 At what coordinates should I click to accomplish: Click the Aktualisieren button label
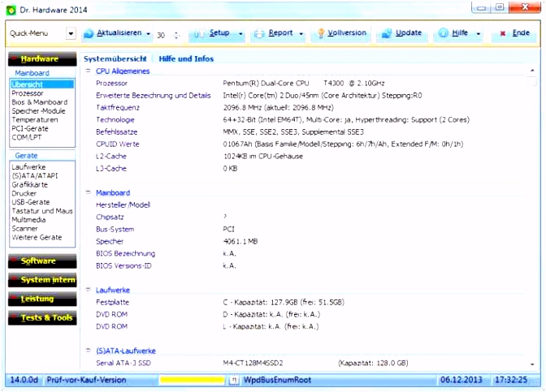[x=119, y=33]
